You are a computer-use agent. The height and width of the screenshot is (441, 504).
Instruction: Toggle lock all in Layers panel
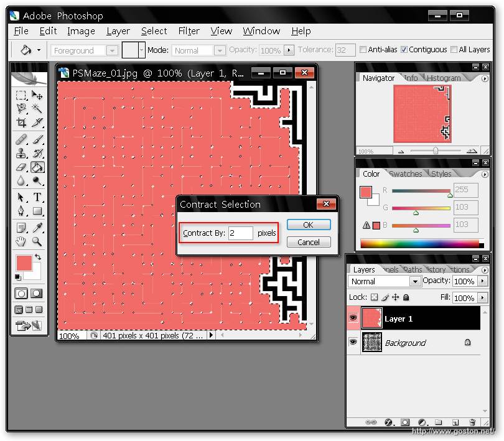[x=406, y=297]
